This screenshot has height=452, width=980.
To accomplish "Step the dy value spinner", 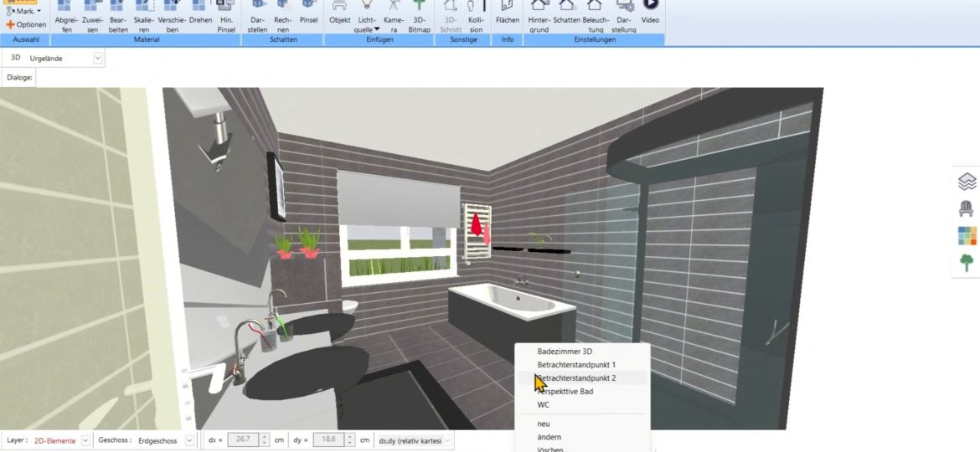I will tap(350, 441).
